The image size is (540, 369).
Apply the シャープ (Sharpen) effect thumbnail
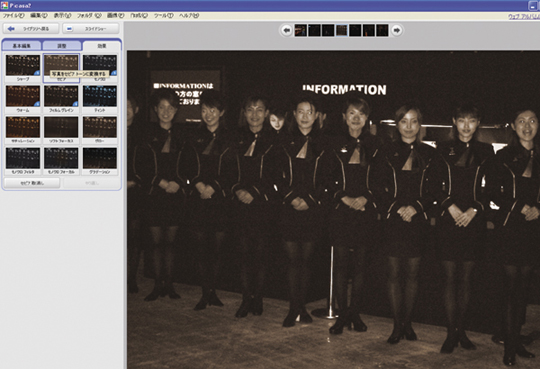(23, 68)
